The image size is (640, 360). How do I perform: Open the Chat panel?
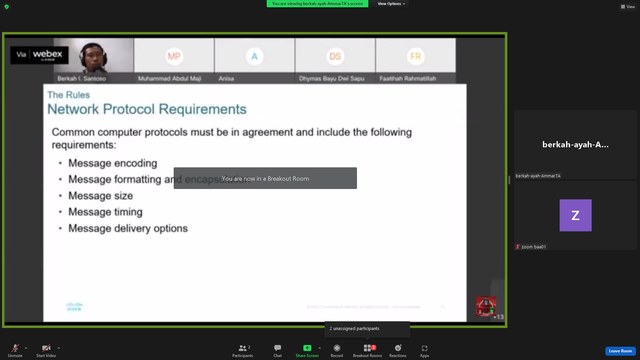[278, 350]
